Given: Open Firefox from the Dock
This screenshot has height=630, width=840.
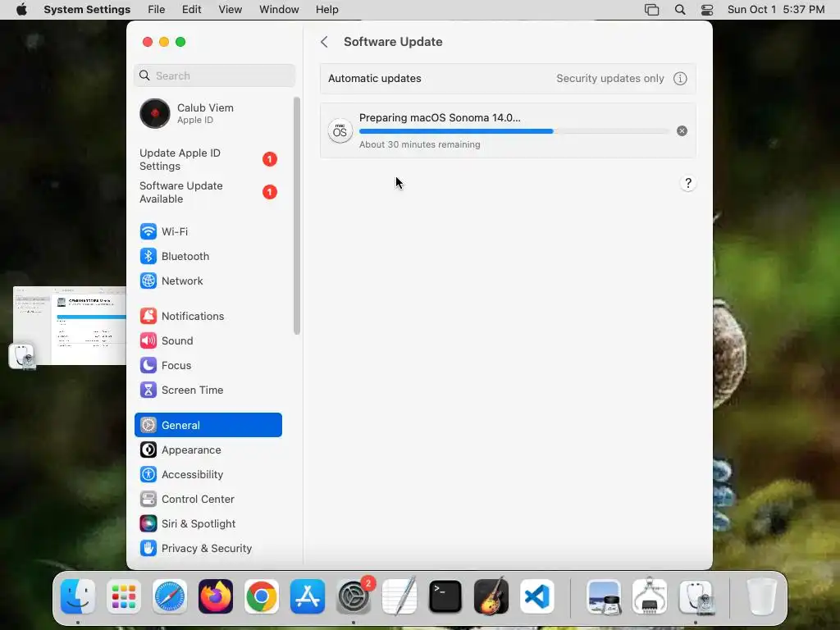Looking at the screenshot, I should point(216,596).
